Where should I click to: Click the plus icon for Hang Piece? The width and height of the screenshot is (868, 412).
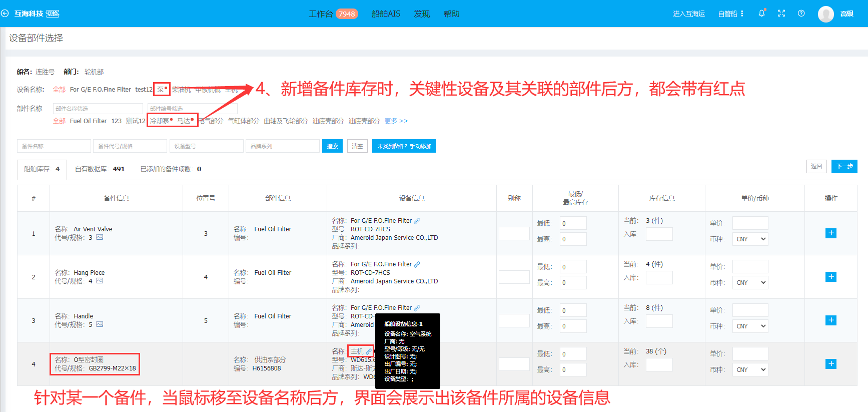coord(831,277)
